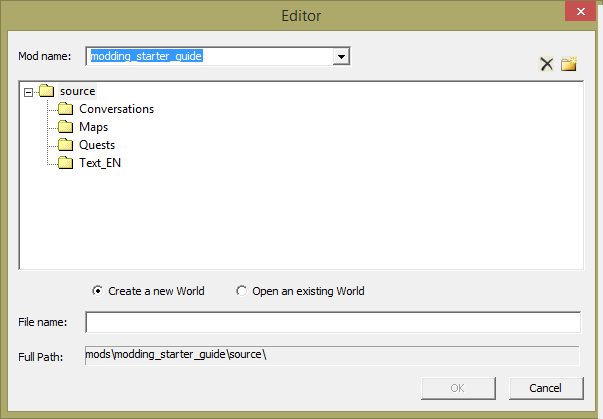The height and width of the screenshot is (419, 603).
Task: Pick the Quests folder icon
Action: point(66,145)
